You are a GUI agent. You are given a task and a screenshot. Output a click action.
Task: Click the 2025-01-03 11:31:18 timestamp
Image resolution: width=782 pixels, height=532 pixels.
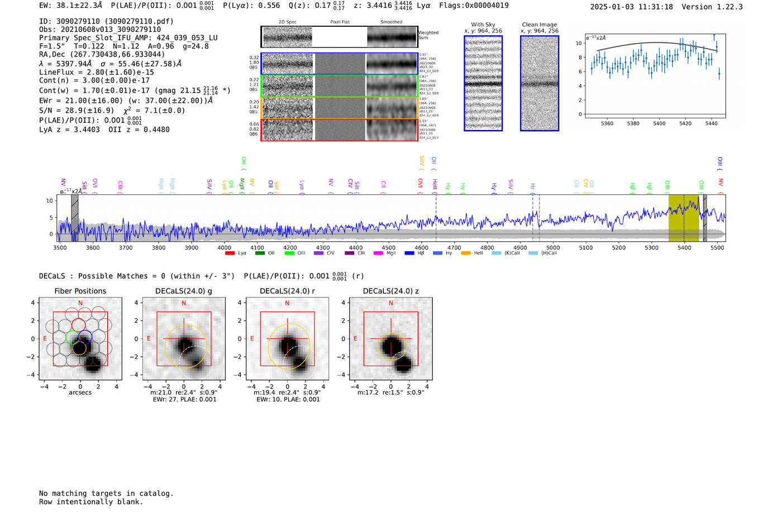click(632, 7)
